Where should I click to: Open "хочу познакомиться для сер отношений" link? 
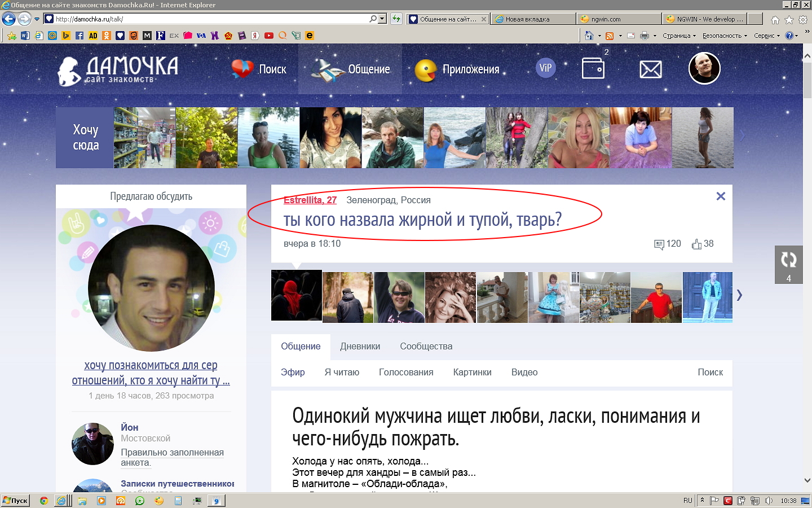(151, 373)
